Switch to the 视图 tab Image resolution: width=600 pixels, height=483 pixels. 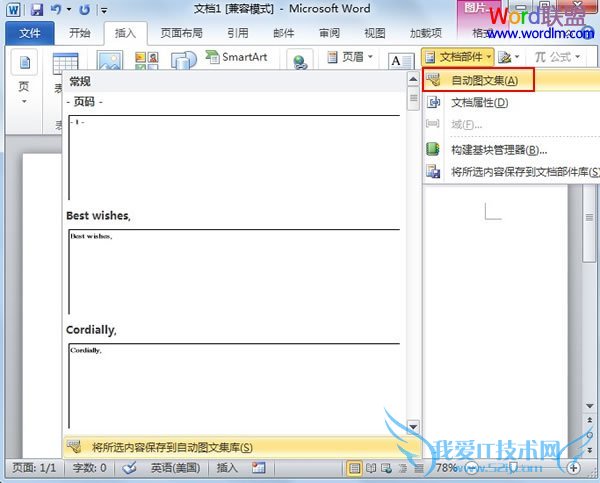point(375,34)
